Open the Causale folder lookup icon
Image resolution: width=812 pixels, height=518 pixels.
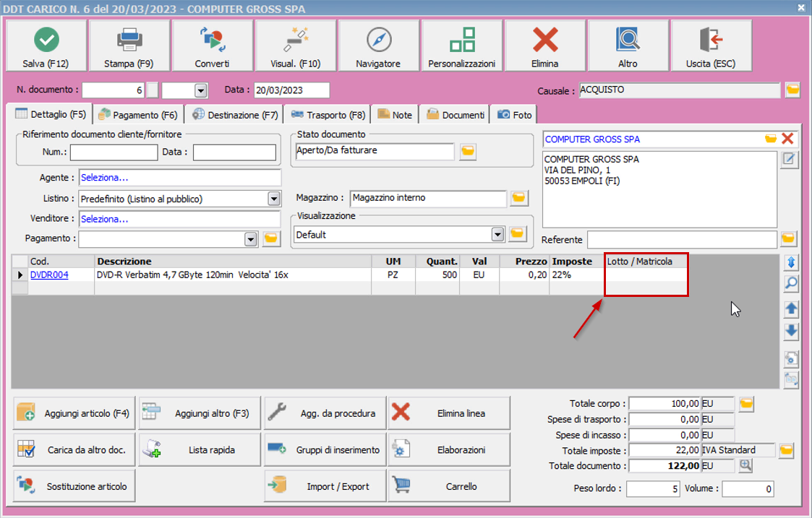click(793, 90)
